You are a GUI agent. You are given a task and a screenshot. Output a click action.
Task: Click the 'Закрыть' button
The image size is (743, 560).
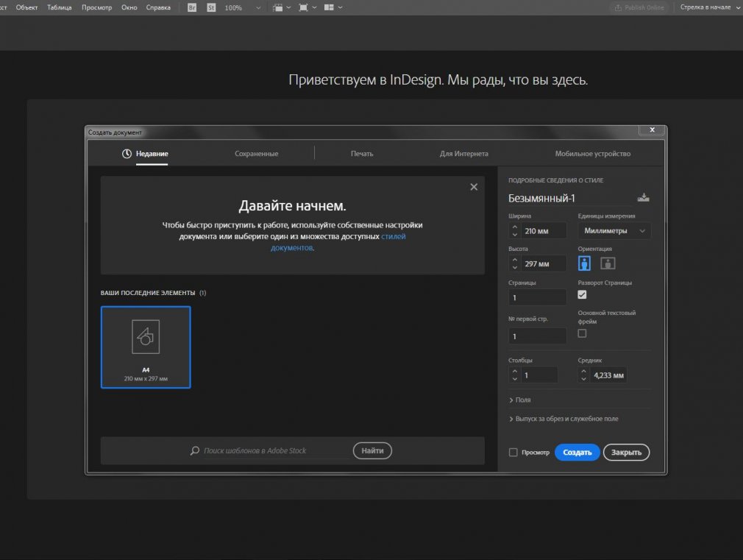click(x=626, y=453)
